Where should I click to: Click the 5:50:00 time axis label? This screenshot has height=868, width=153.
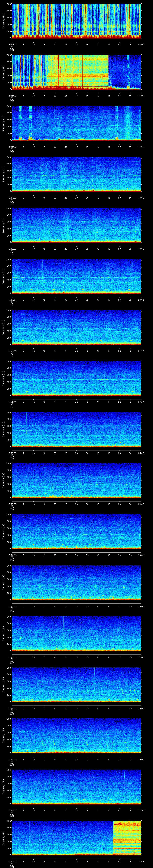(12, 351)
